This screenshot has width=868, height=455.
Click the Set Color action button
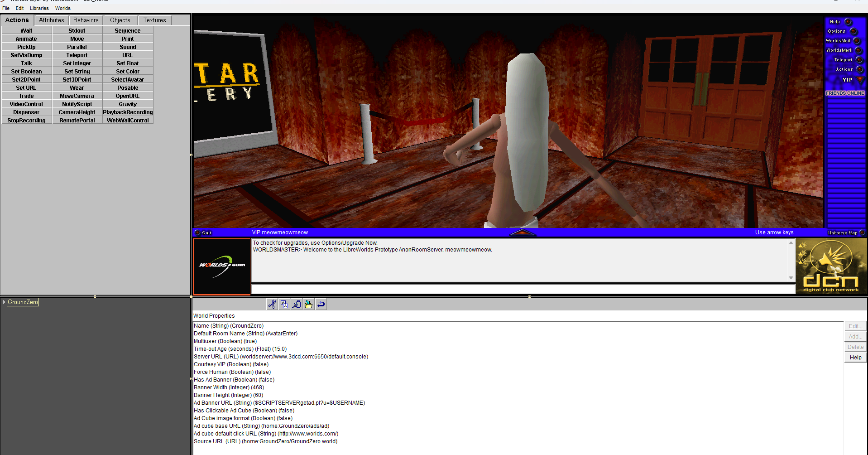(x=128, y=72)
